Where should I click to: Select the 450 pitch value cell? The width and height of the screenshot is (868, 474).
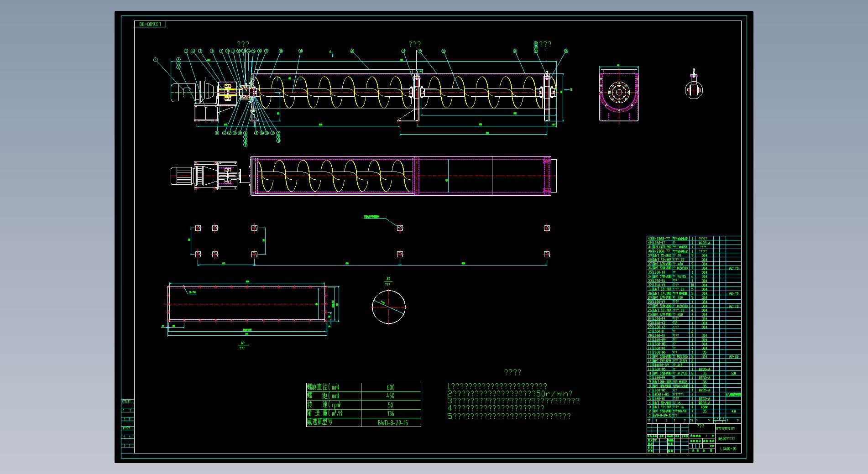point(390,396)
